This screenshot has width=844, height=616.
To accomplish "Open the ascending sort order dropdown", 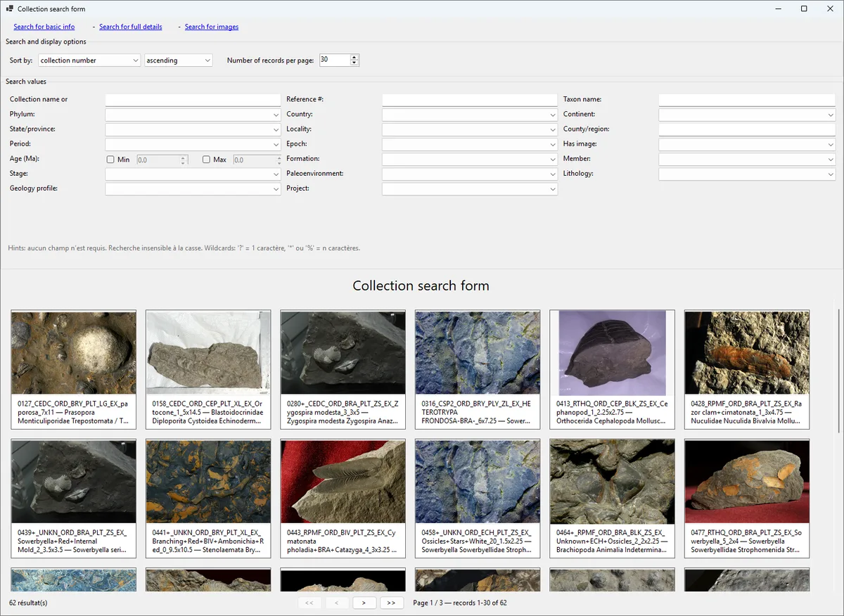I will (179, 60).
